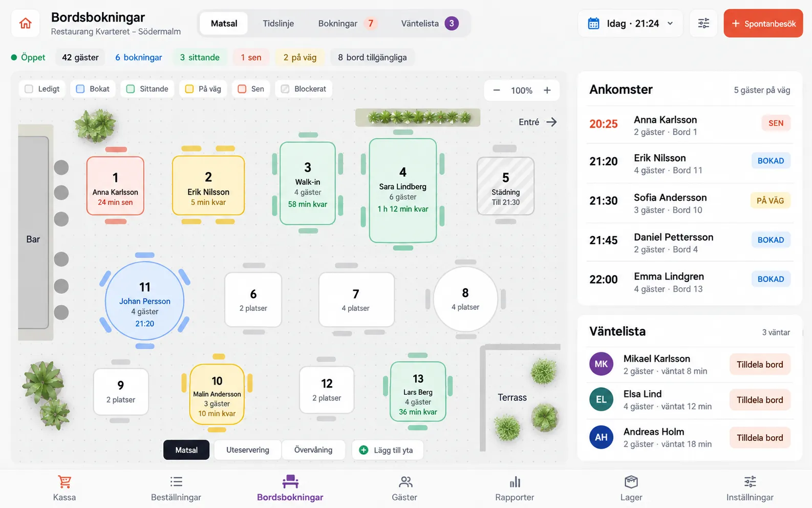Click the Spontanbesök button
This screenshot has width=812, height=508.
tap(763, 24)
